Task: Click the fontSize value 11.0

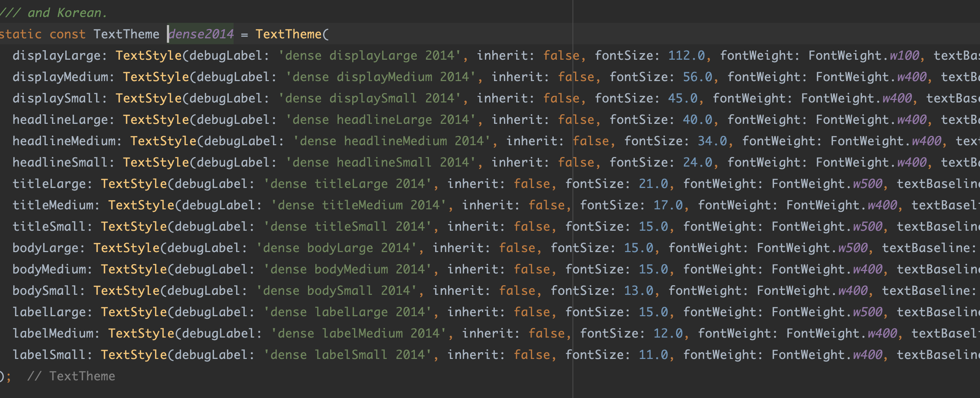Action: tap(653, 355)
